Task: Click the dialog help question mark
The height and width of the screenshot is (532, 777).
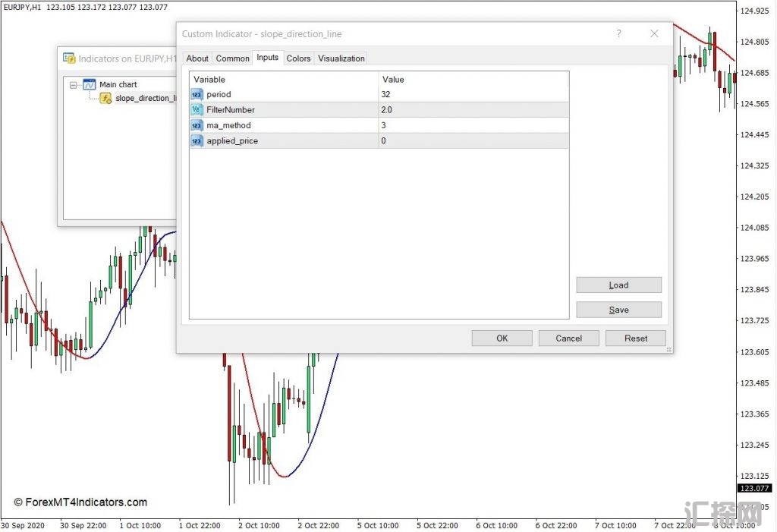Action: [x=618, y=34]
